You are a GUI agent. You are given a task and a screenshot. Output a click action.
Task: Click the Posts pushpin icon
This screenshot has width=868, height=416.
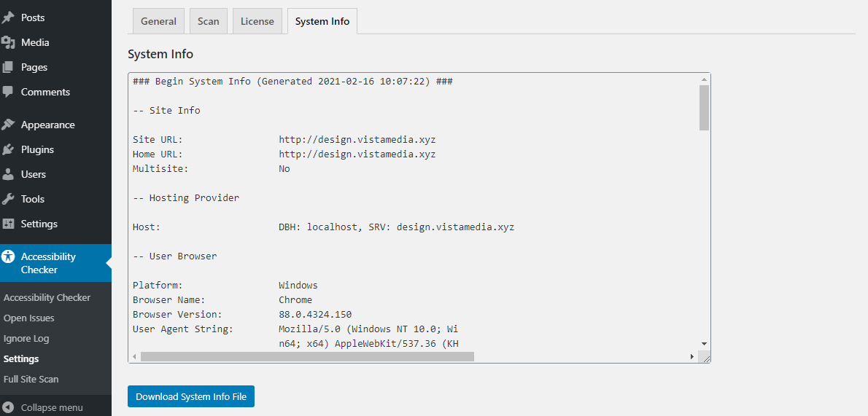pyautogui.click(x=8, y=17)
